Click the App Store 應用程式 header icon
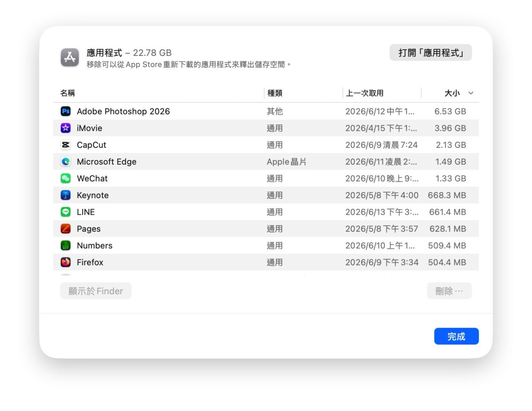This screenshot has height=411, width=532. click(70, 58)
